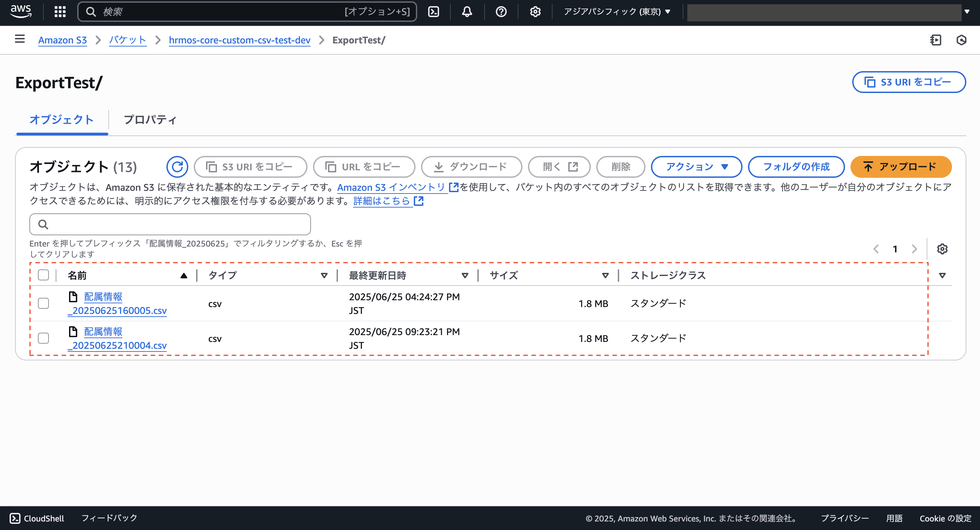Select all objects with the header checkbox
This screenshot has width=980, height=530.
(43, 275)
